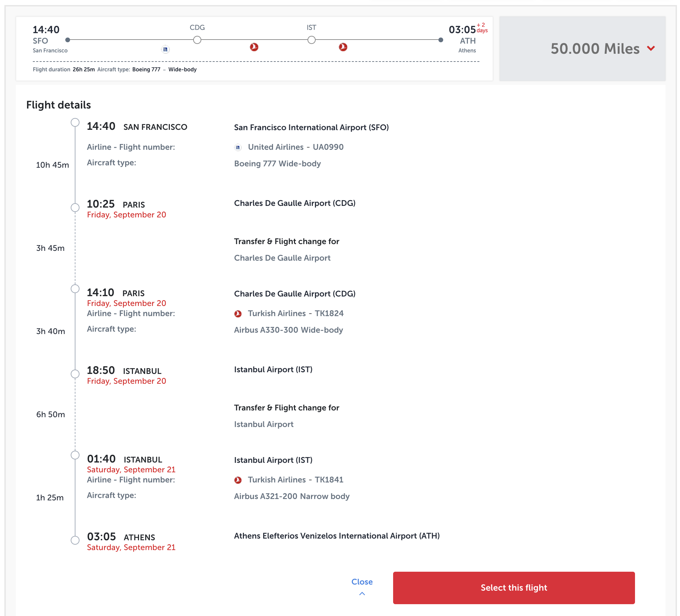The image size is (680, 616).
Task: Click 'Boeing 777 Wide-body' in flight details
Action: (277, 164)
